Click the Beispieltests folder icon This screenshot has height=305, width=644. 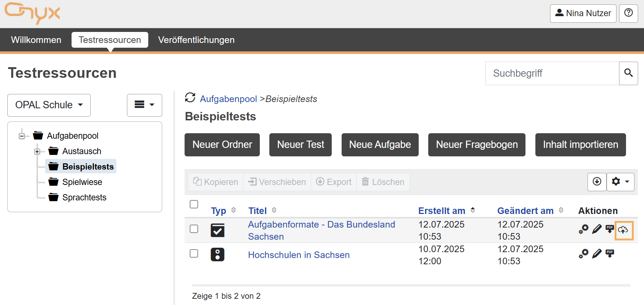[53, 166]
